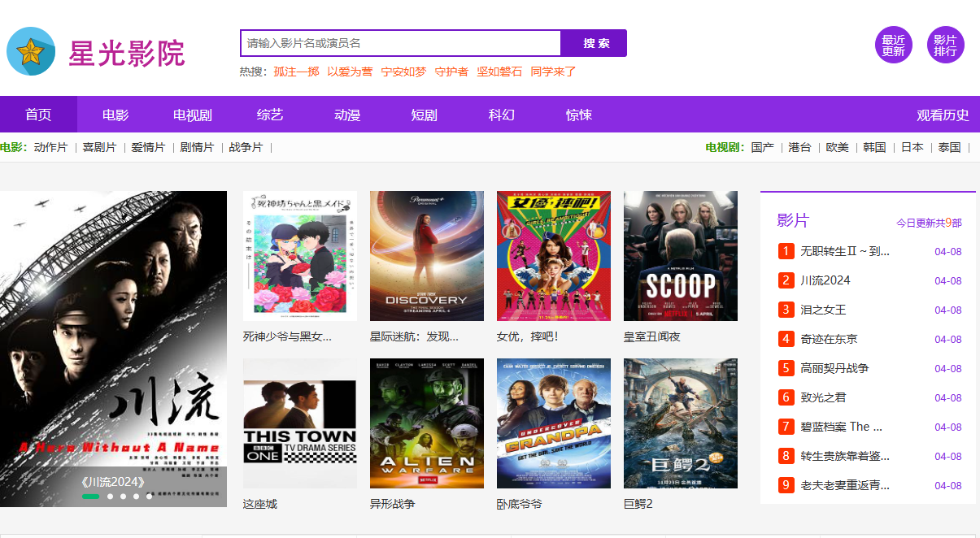
Task: Select the second carousel indicator dot
Action: (111, 496)
